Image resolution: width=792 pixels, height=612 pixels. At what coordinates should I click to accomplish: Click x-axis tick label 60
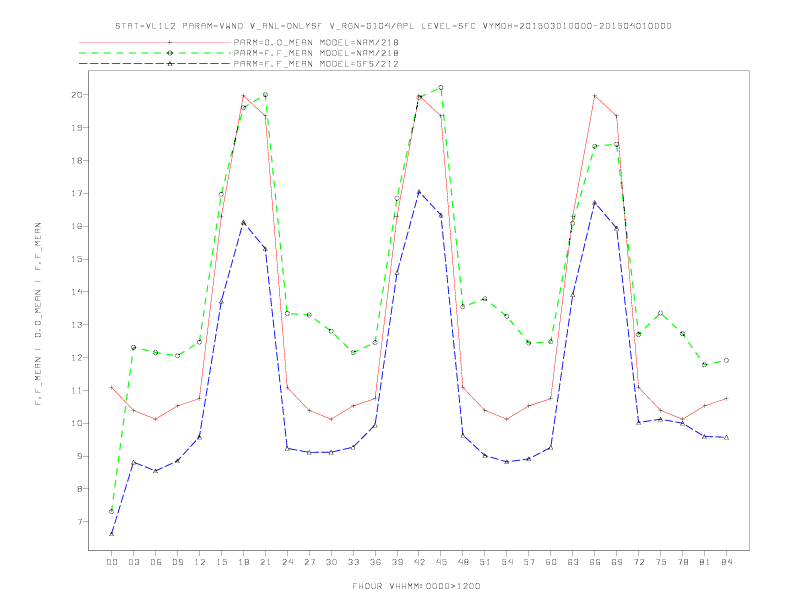point(551,562)
